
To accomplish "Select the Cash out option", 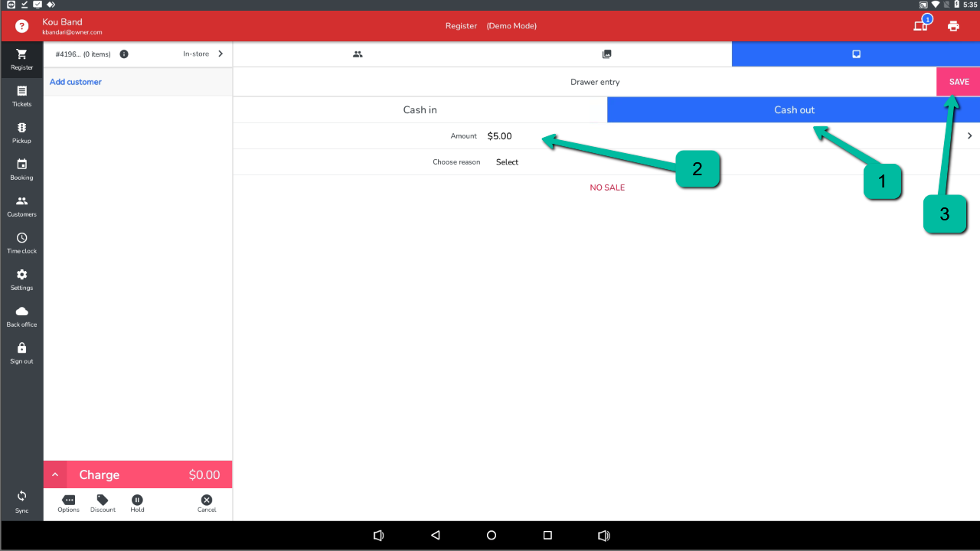I will coord(793,110).
